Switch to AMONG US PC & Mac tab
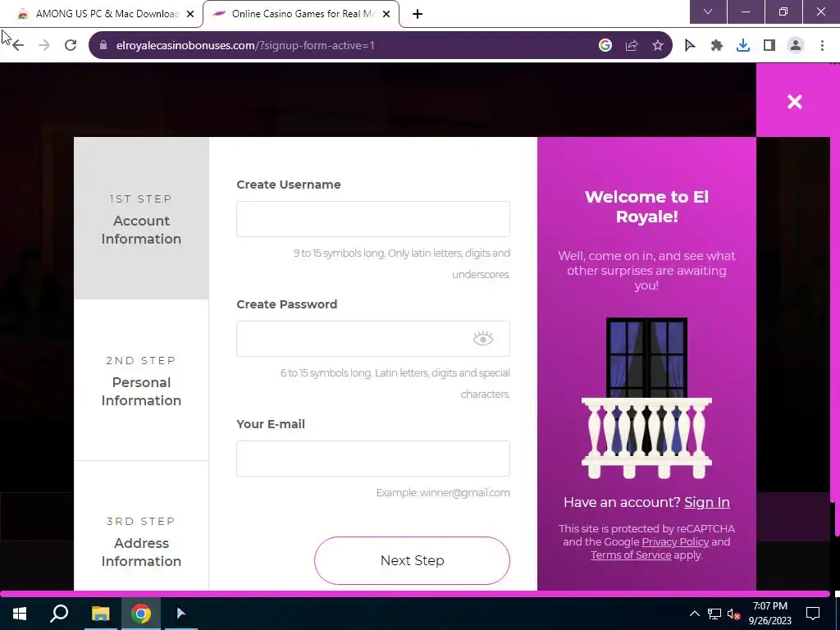 102,14
